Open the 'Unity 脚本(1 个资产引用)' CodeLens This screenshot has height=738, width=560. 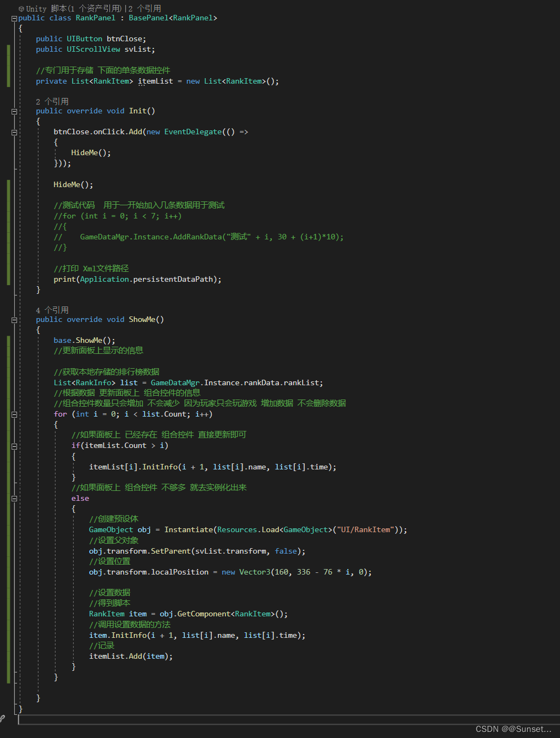[x=74, y=9]
